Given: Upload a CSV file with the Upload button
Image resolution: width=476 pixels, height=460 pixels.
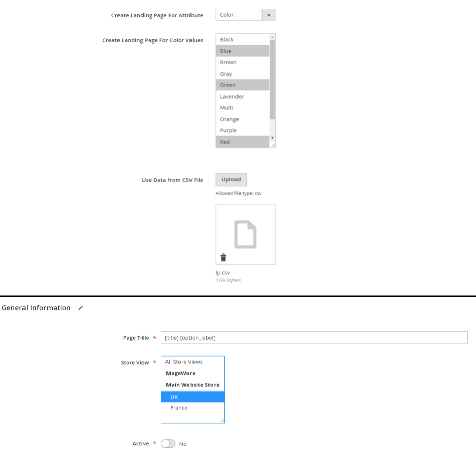Looking at the screenshot, I should 231,179.
